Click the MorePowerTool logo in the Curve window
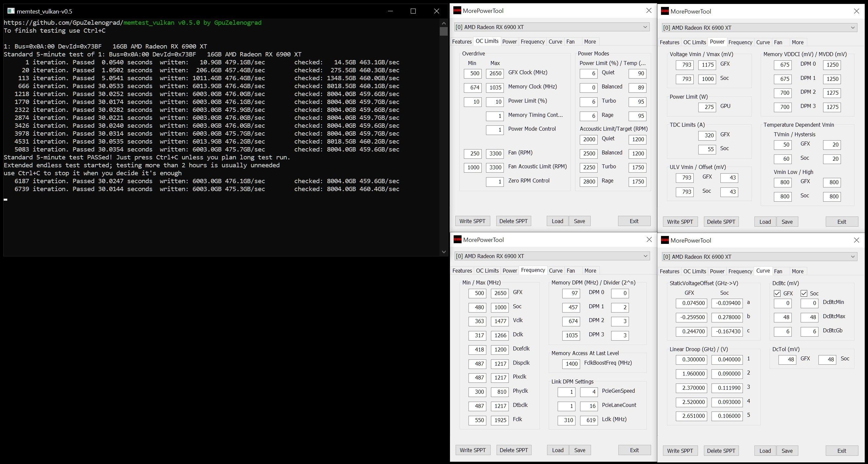868x464 pixels. coord(665,240)
